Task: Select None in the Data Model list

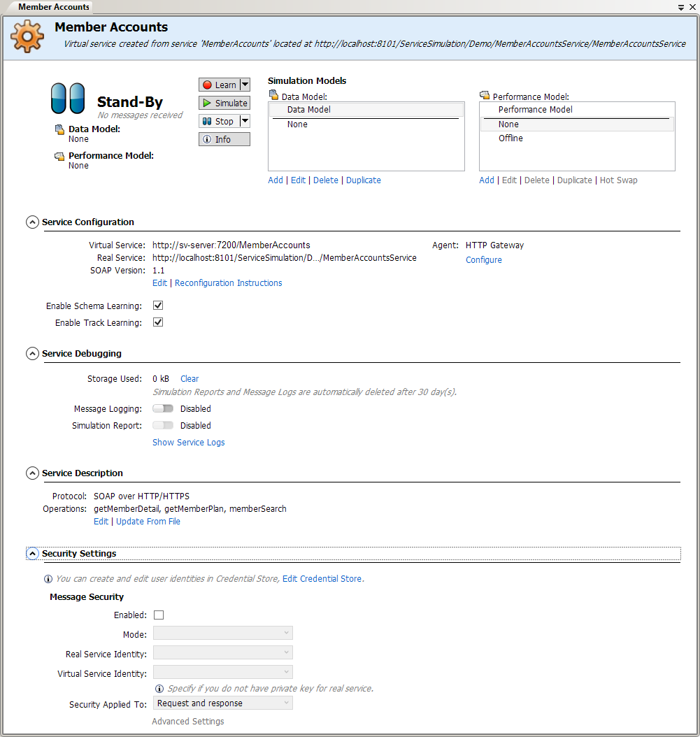Action: coord(297,124)
